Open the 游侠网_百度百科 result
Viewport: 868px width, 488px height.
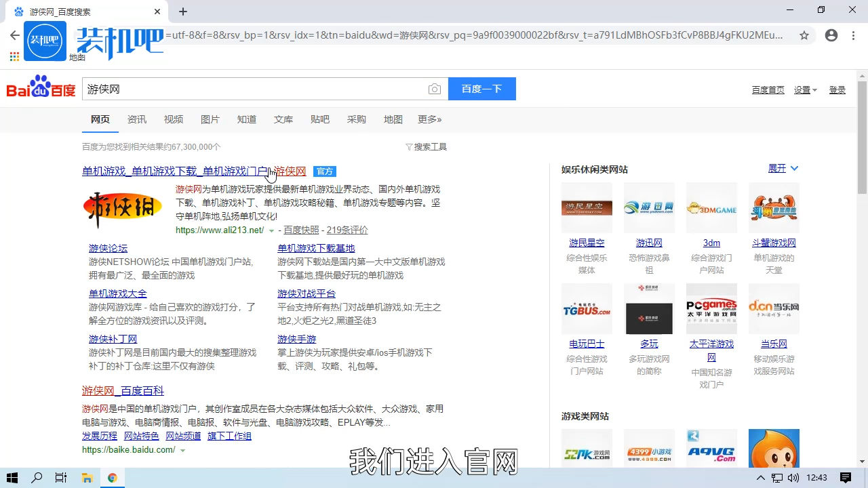[123, 391]
